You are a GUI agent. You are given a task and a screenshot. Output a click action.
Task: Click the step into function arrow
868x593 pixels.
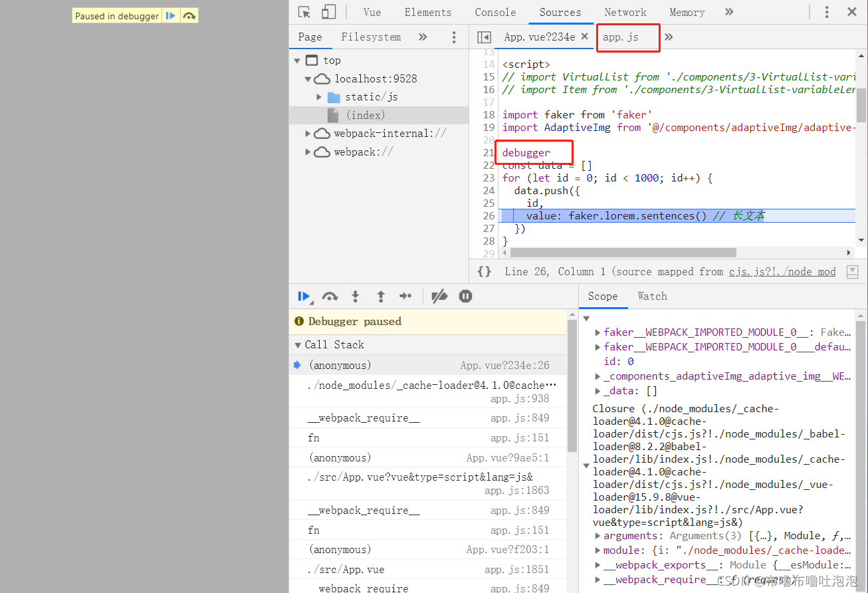click(356, 296)
